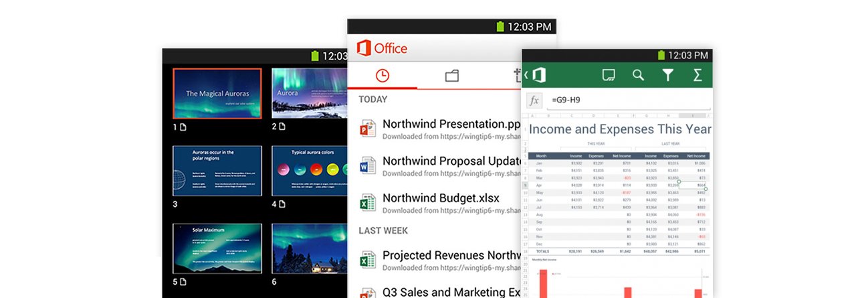Tap the notes icon next to slide 5
This screenshot has width=868, height=298.
click(184, 282)
